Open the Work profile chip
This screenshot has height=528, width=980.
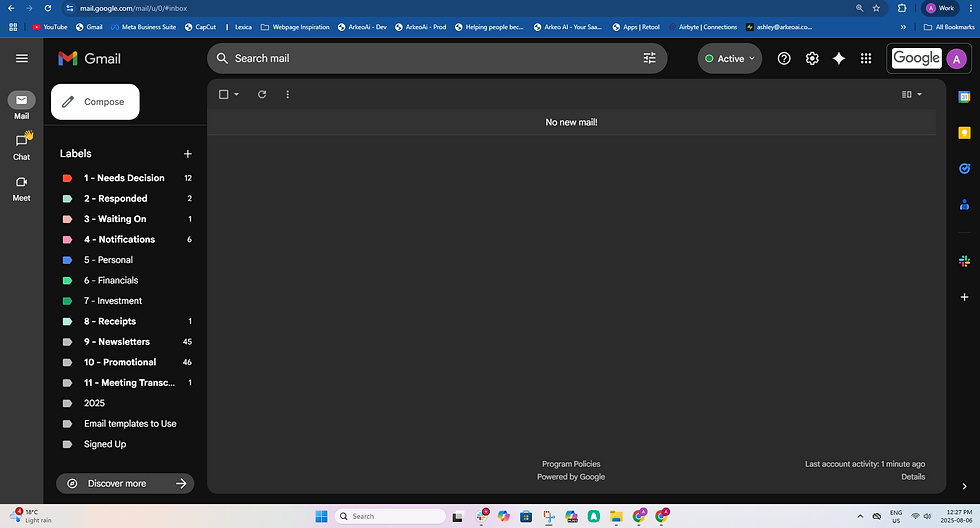pyautogui.click(x=940, y=8)
